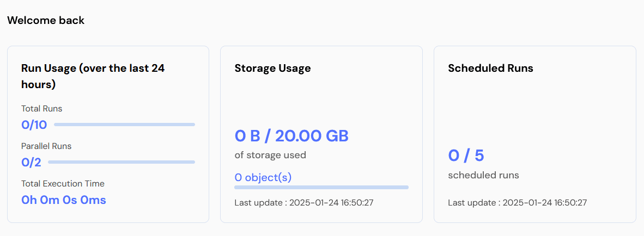Click the 0h 0m 0s 0ms execution time
Viewport: 644px width, 236px height.
[x=64, y=200]
